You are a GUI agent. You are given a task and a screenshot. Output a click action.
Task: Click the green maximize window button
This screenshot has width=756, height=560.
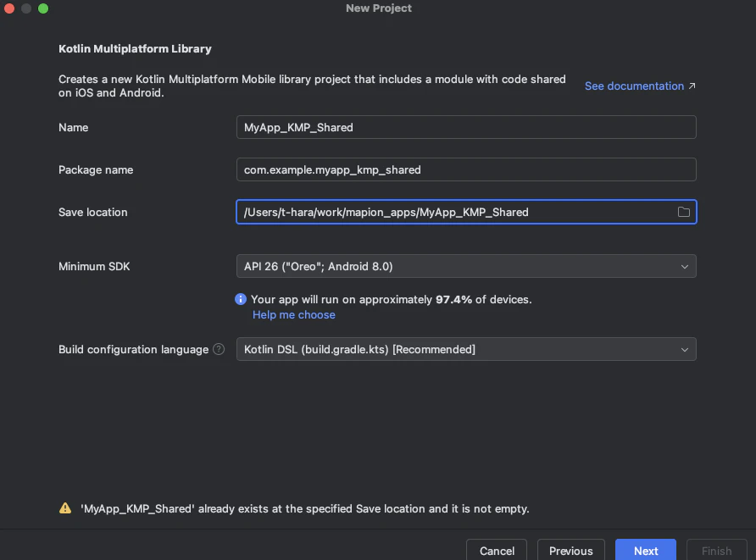(x=43, y=8)
